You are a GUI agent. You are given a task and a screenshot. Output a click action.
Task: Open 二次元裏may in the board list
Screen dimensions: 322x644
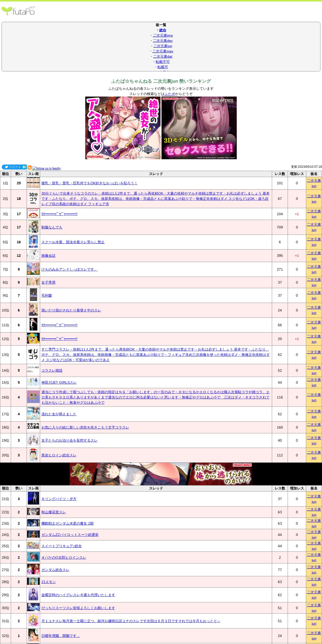[x=163, y=51]
